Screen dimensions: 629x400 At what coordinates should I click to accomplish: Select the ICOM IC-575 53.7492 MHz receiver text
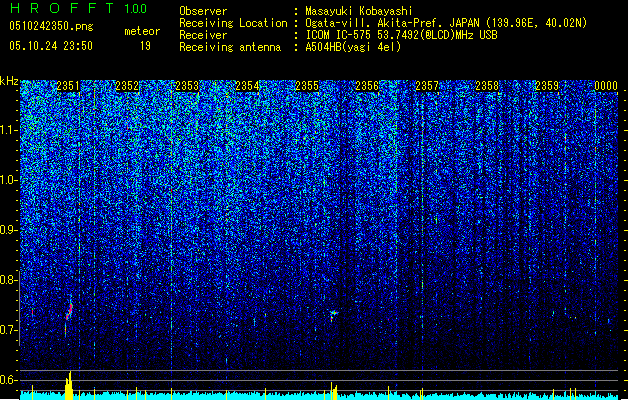[401, 35]
